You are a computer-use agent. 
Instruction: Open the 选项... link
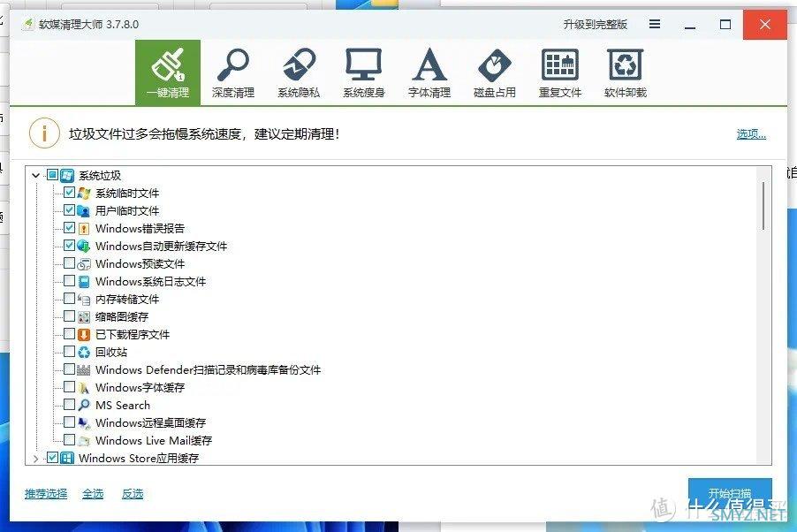point(751,134)
